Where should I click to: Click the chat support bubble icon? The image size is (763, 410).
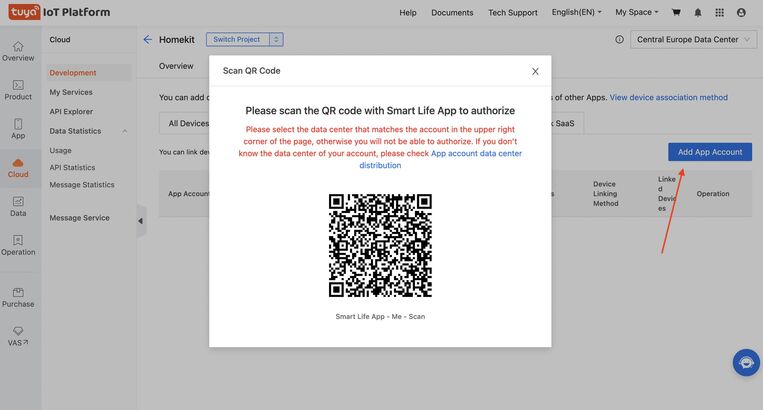[745, 362]
